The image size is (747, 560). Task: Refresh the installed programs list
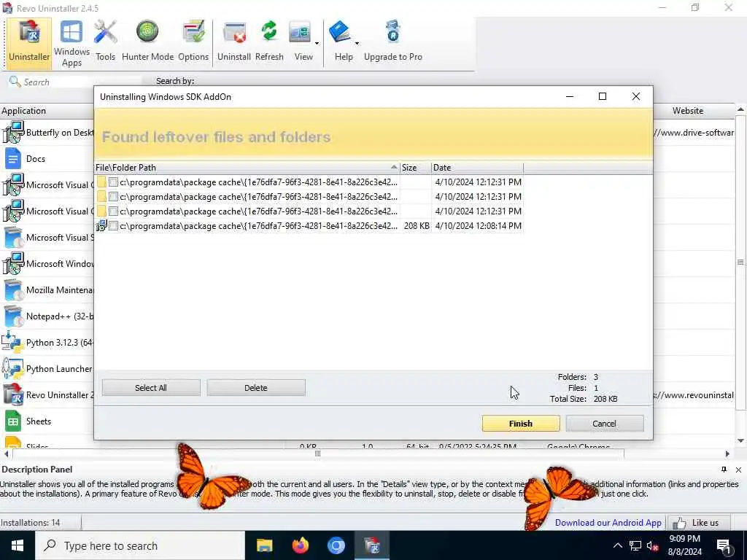pos(269,42)
